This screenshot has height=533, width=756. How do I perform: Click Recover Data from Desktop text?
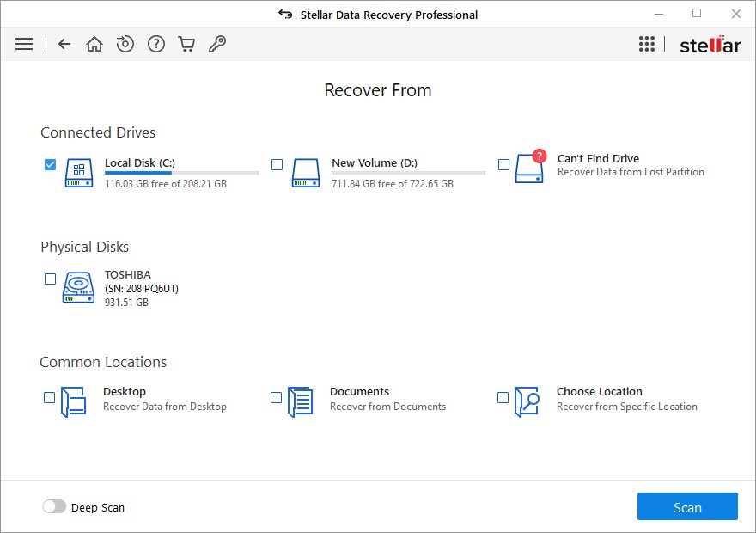tap(165, 407)
